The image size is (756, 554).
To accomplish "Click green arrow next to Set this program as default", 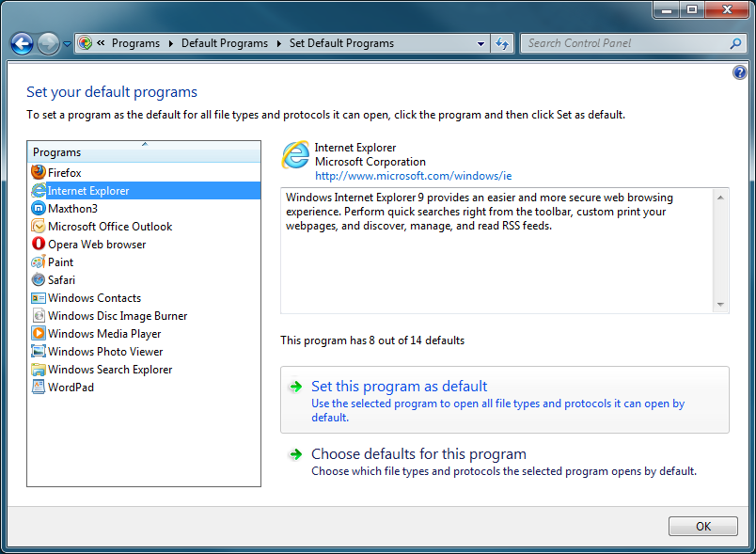I will pos(295,387).
